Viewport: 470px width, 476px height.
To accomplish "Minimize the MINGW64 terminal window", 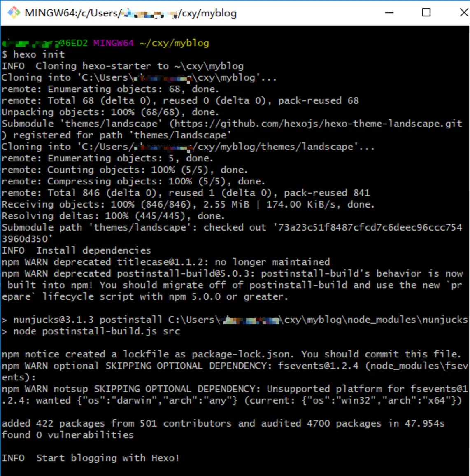I will pos(389,13).
